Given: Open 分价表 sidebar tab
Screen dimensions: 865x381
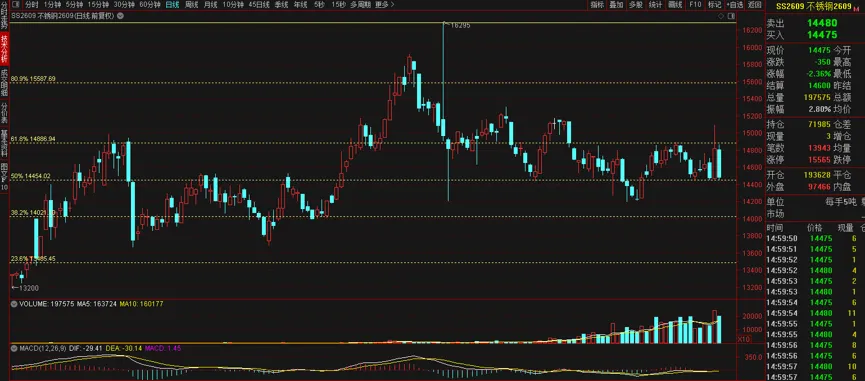Looking at the screenshot, I should pos(4,112).
